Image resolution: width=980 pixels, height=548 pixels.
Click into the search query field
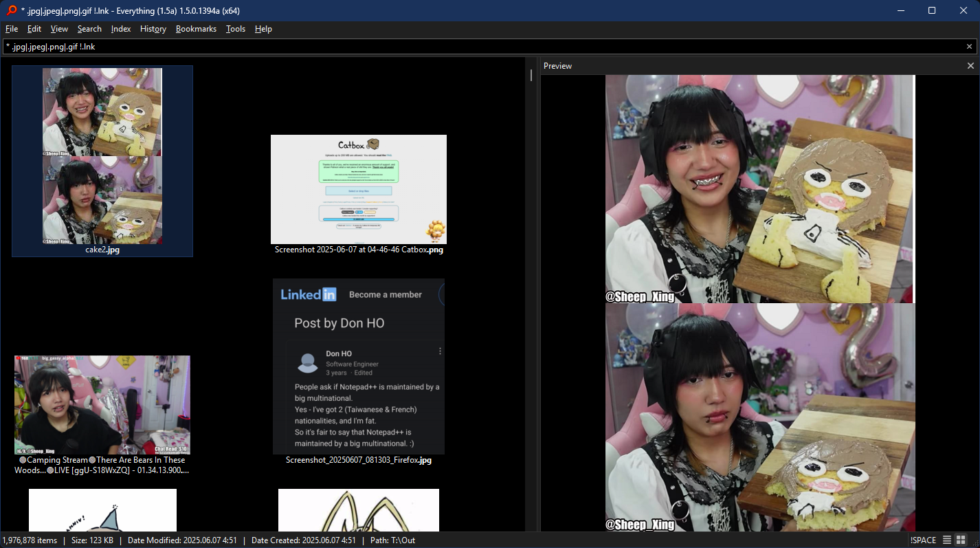pyautogui.click(x=481, y=47)
